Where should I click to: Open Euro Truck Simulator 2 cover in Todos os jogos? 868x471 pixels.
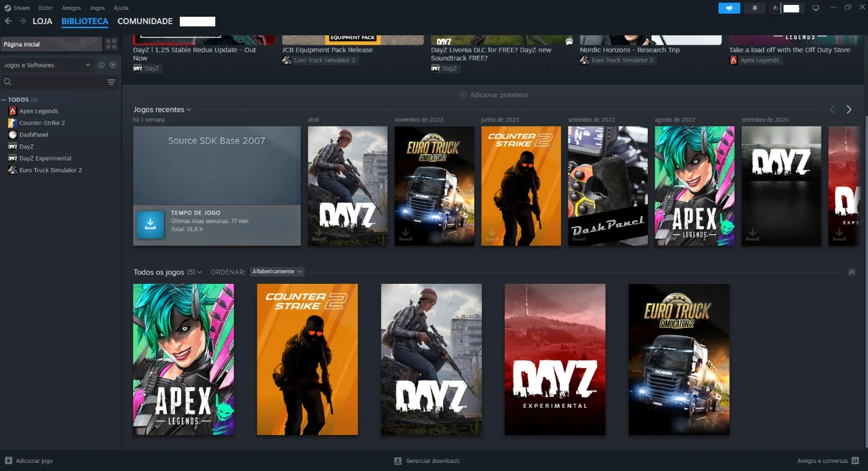679,359
